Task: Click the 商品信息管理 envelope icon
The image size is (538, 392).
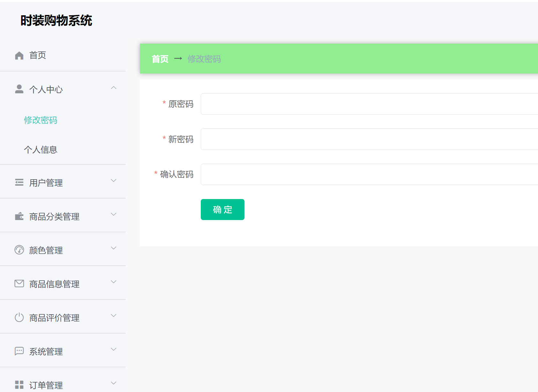Action: [x=19, y=283]
